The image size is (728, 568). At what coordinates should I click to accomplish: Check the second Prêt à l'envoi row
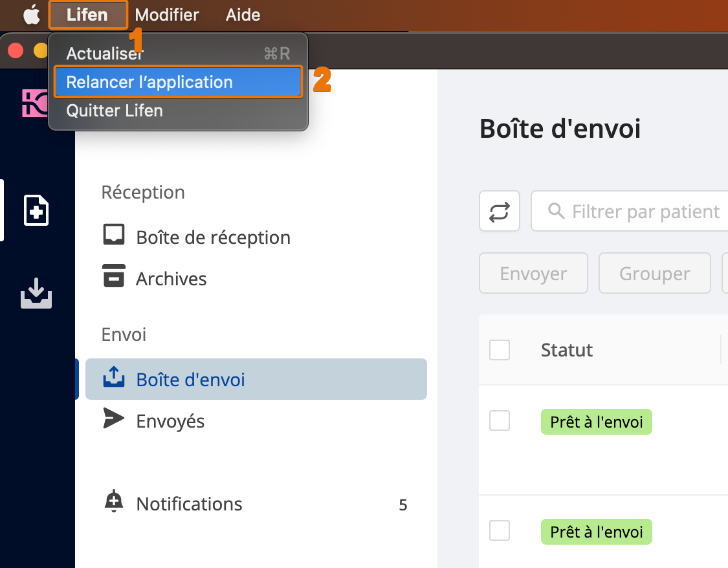click(x=500, y=530)
